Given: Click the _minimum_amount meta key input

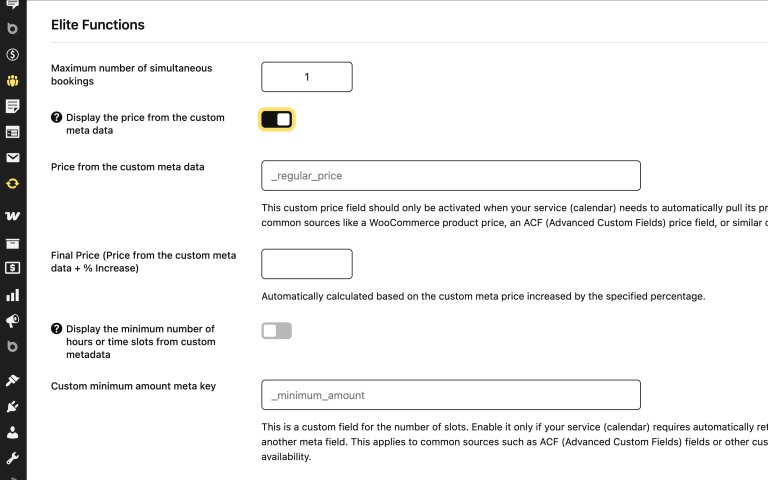Looking at the screenshot, I should tap(451, 395).
